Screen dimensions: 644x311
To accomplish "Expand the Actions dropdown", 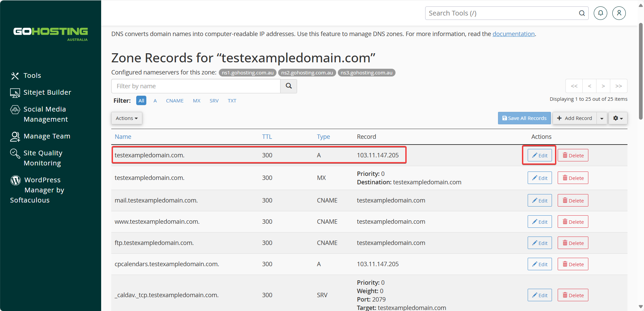I will [127, 118].
